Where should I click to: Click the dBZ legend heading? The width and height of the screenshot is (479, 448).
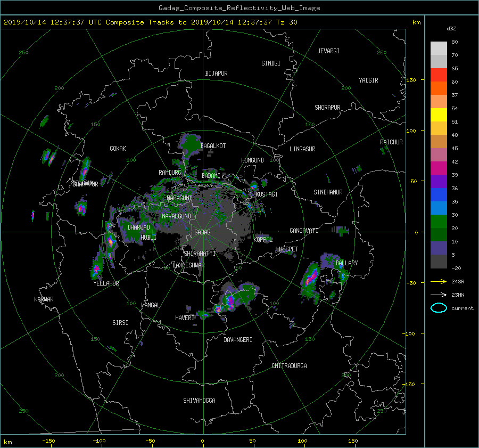point(451,29)
